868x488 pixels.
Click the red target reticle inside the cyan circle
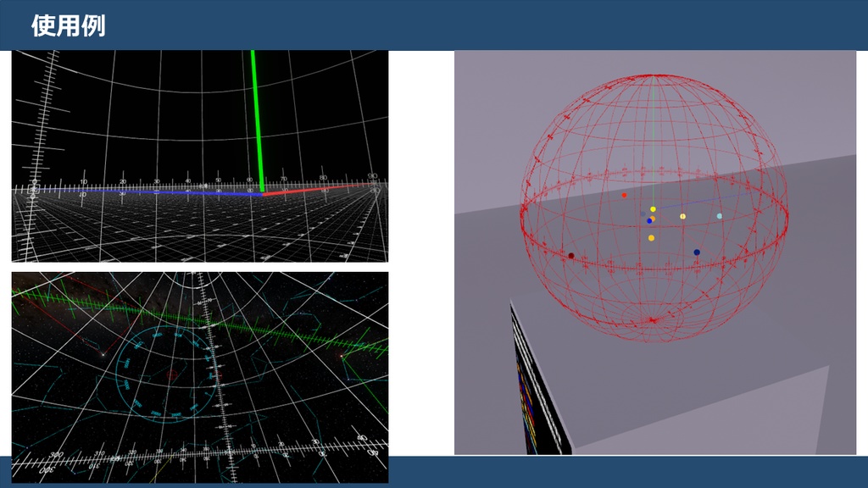coord(171,374)
